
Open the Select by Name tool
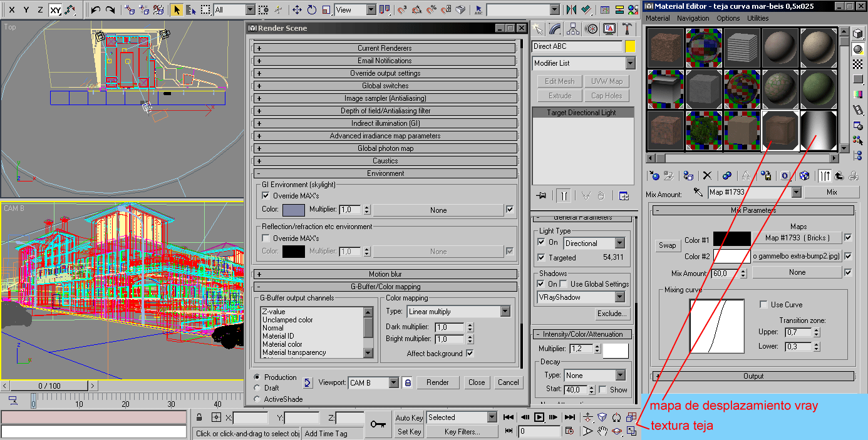click(x=190, y=10)
